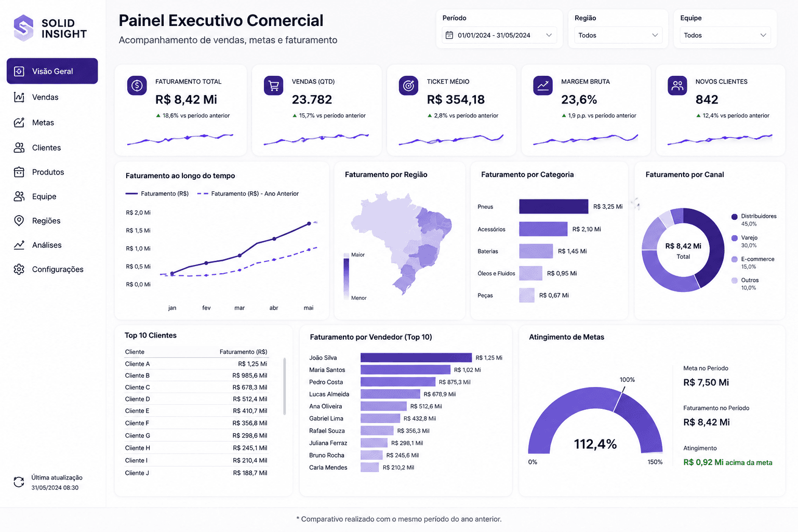Viewport: 798px width, 532px height.
Task: Open the Equipe filter dropdown
Action: pyautogui.click(x=725, y=35)
